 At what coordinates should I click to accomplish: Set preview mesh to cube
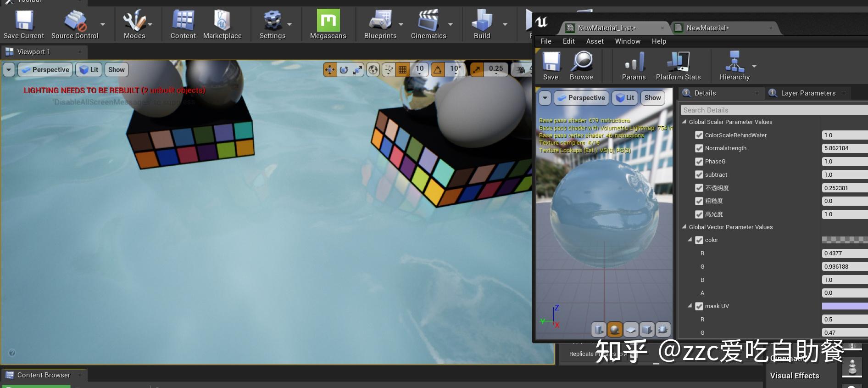pos(647,329)
